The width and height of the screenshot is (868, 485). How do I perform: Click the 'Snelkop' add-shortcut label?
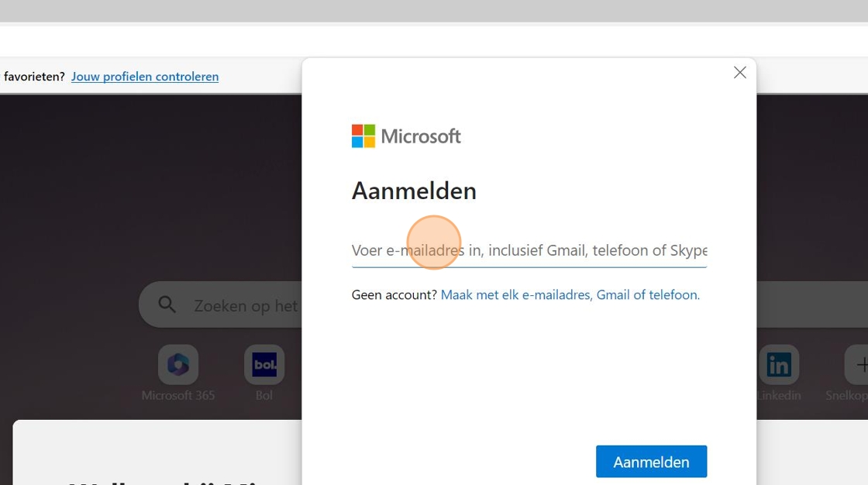[846, 395]
